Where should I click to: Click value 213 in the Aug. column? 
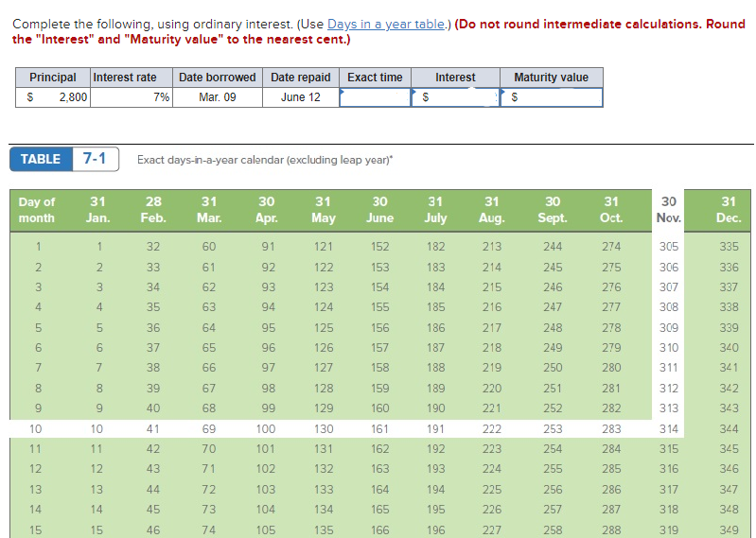click(492, 247)
